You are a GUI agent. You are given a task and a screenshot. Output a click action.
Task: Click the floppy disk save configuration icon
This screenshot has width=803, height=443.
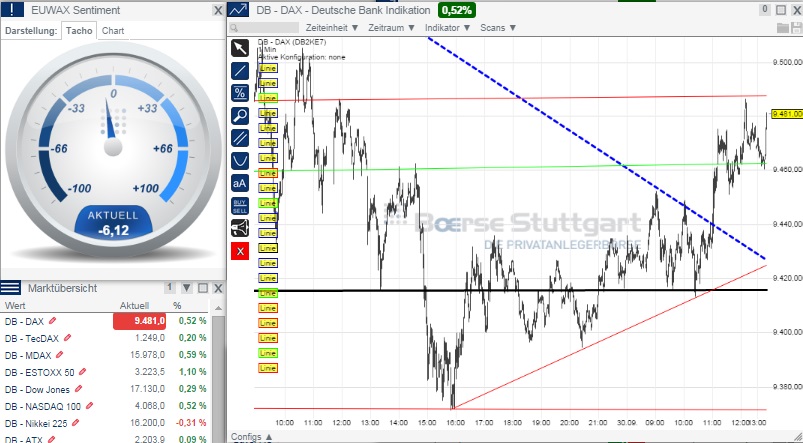coord(796,28)
